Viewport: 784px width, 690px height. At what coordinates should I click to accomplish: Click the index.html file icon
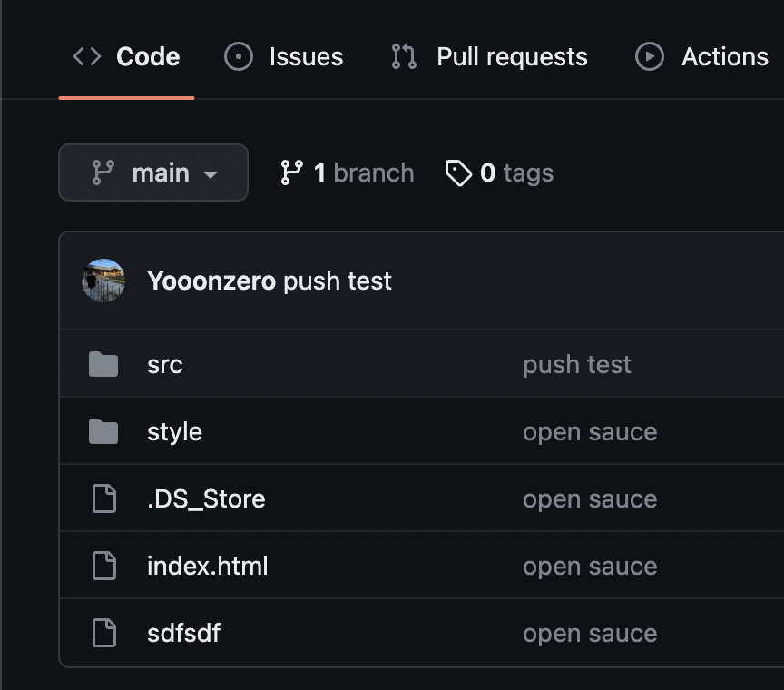(104, 567)
